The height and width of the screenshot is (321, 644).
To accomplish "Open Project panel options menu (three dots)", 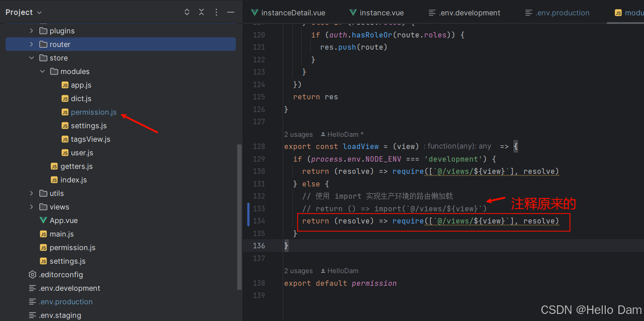I will point(216,12).
